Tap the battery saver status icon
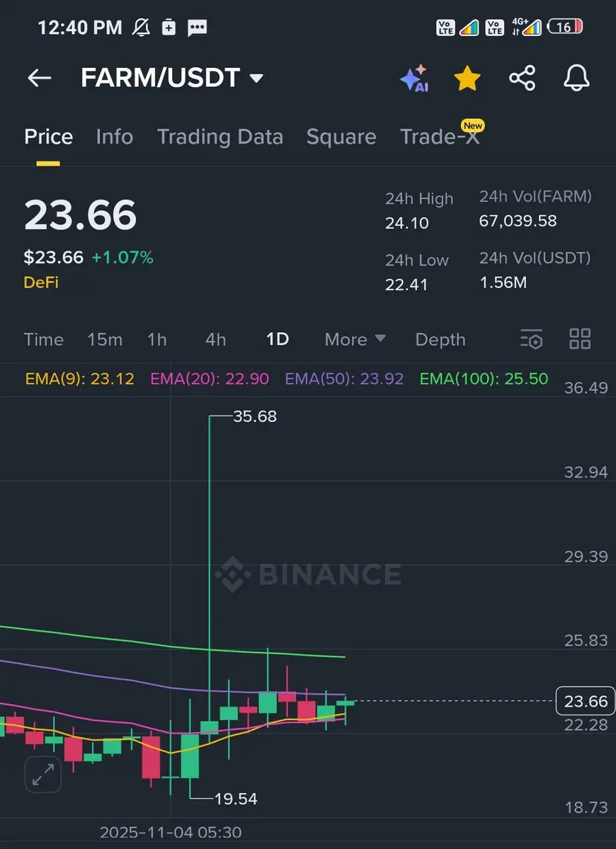Viewport: 616px width, 849px height. tap(169, 26)
